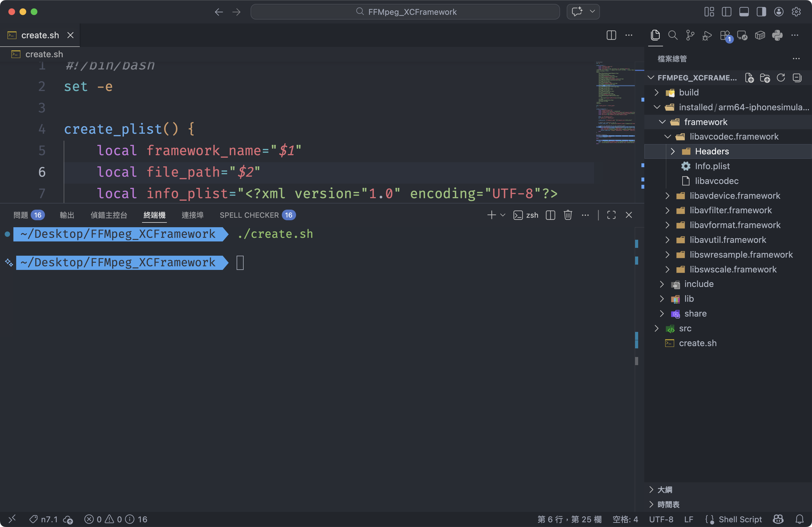Viewport: 812px width, 527px height.
Task: Open the Extensions view icon
Action: click(725, 35)
